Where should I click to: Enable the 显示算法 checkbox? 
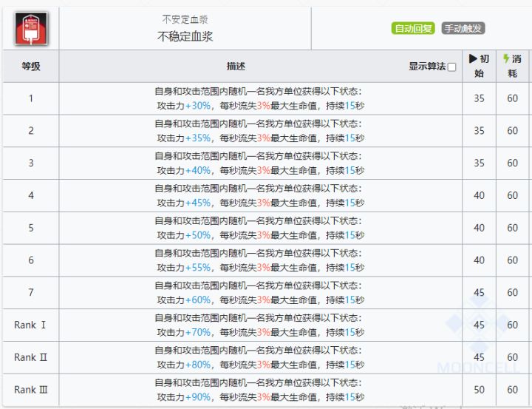click(x=452, y=67)
